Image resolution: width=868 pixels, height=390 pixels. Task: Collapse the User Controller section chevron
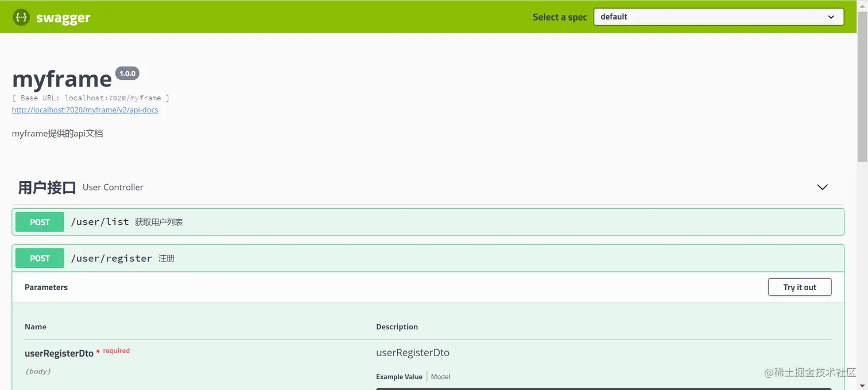pos(822,187)
